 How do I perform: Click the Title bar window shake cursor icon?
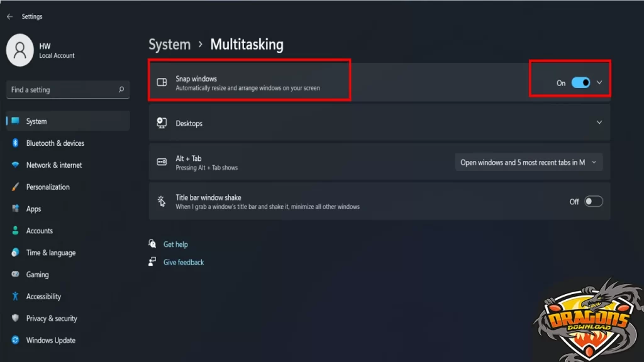click(162, 201)
